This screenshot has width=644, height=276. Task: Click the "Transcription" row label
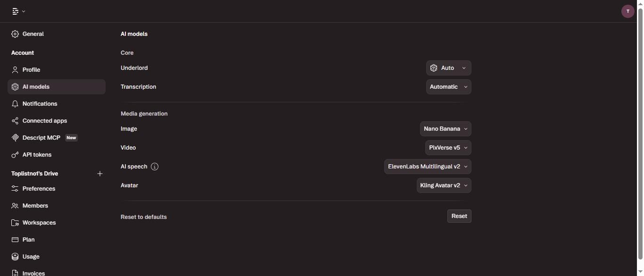pyautogui.click(x=139, y=87)
